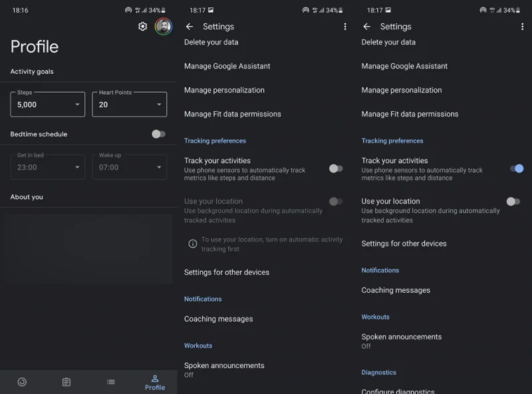Tap image notification icon in right status bar
Viewport: 532px width, 394px height.
click(x=388, y=10)
